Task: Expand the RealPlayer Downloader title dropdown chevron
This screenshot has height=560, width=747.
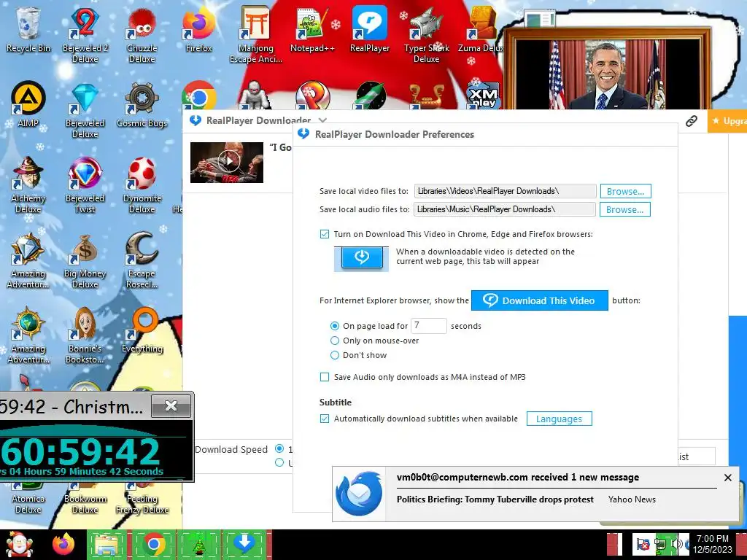Action: pyautogui.click(x=323, y=120)
